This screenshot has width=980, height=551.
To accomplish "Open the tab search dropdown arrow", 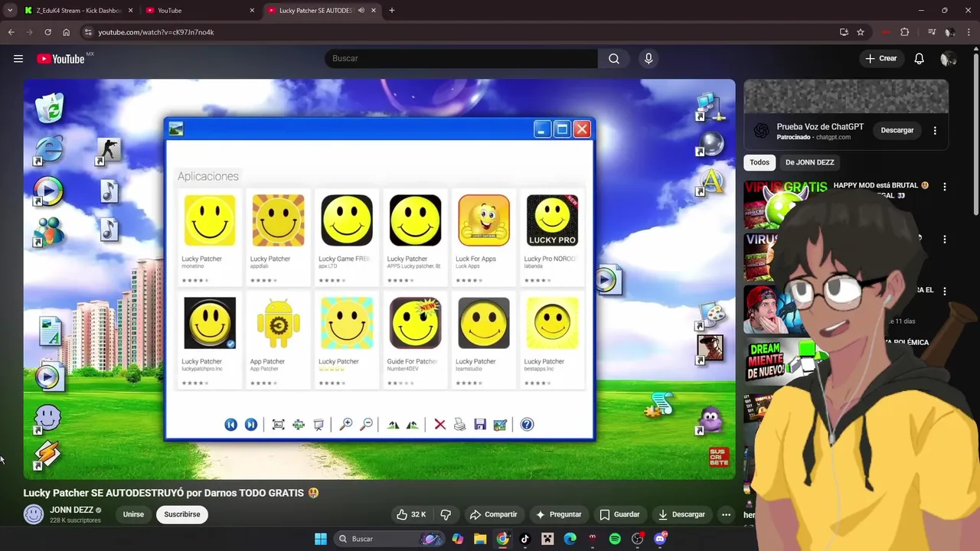I will (x=10, y=11).
